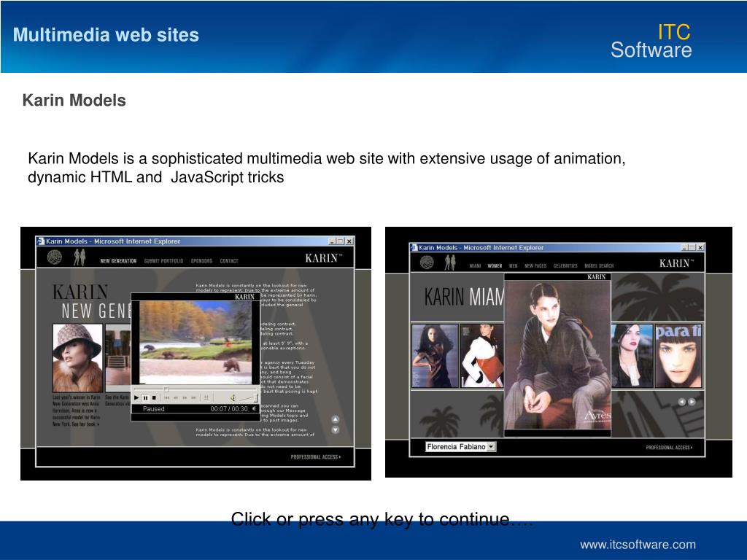Open the Florencia Fabiano dropdown
This screenshot has height=560, width=747.
coord(461,447)
